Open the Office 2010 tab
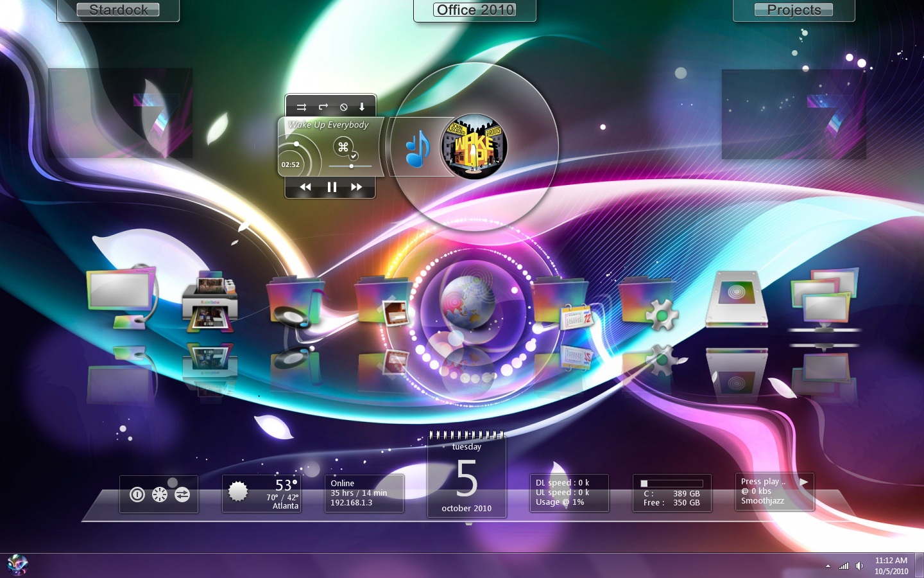Viewport: 924px width, 578px height. click(475, 10)
